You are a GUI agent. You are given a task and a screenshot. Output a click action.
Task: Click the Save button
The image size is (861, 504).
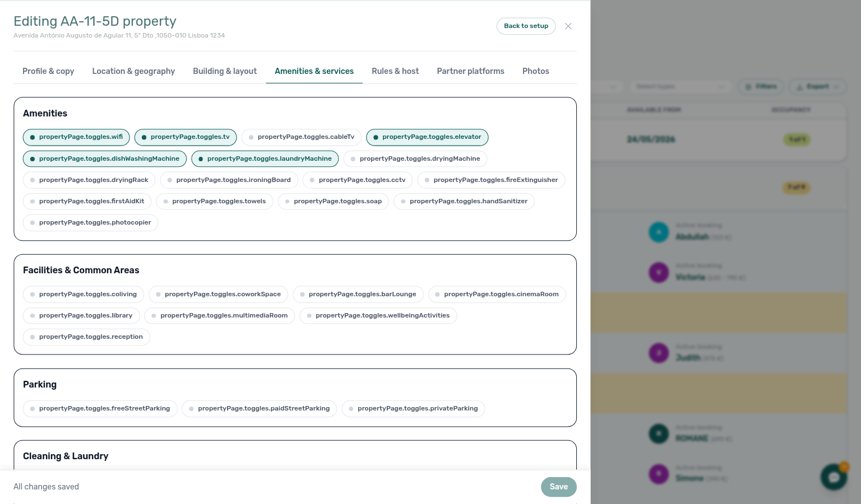point(559,487)
